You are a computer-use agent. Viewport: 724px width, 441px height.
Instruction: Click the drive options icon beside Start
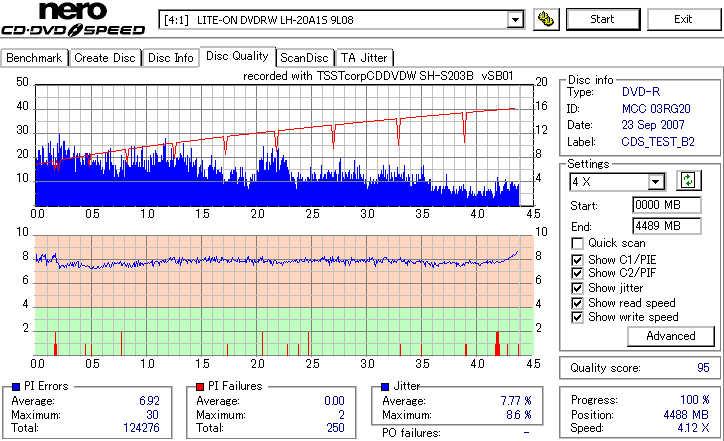pyautogui.click(x=546, y=19)
